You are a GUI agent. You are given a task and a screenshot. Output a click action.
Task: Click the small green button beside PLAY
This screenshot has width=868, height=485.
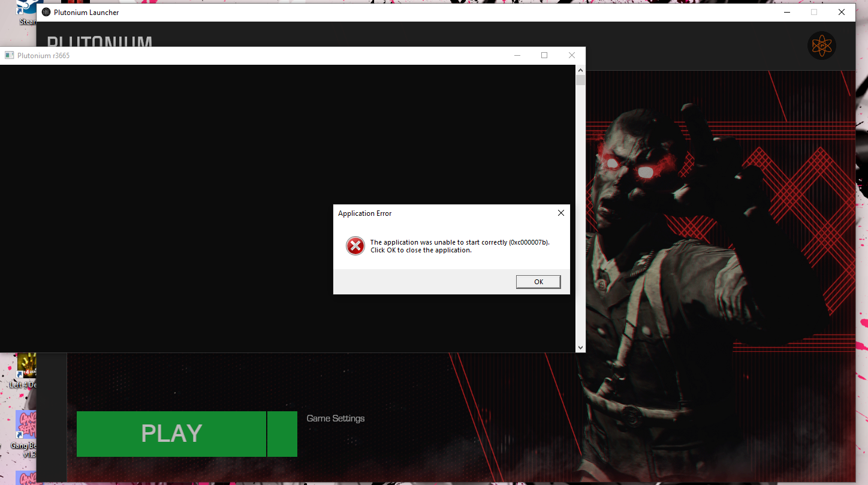pyautogui.click(x=282, y=434)
